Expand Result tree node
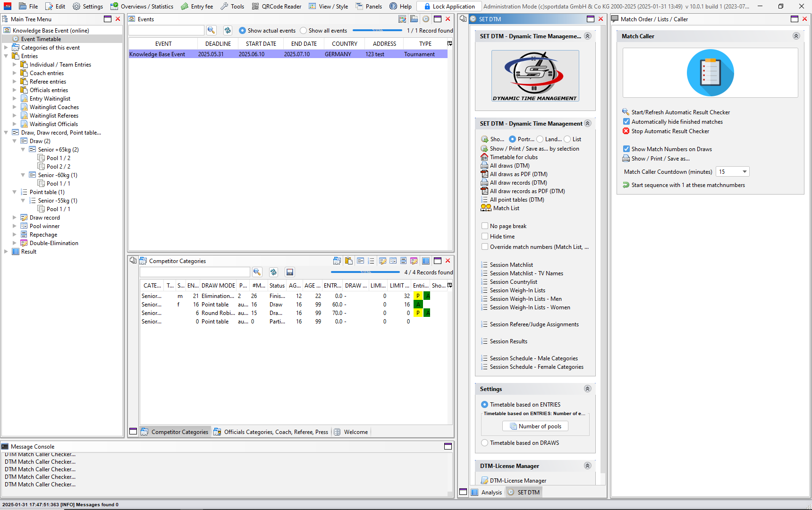 (x=6, y=251)
